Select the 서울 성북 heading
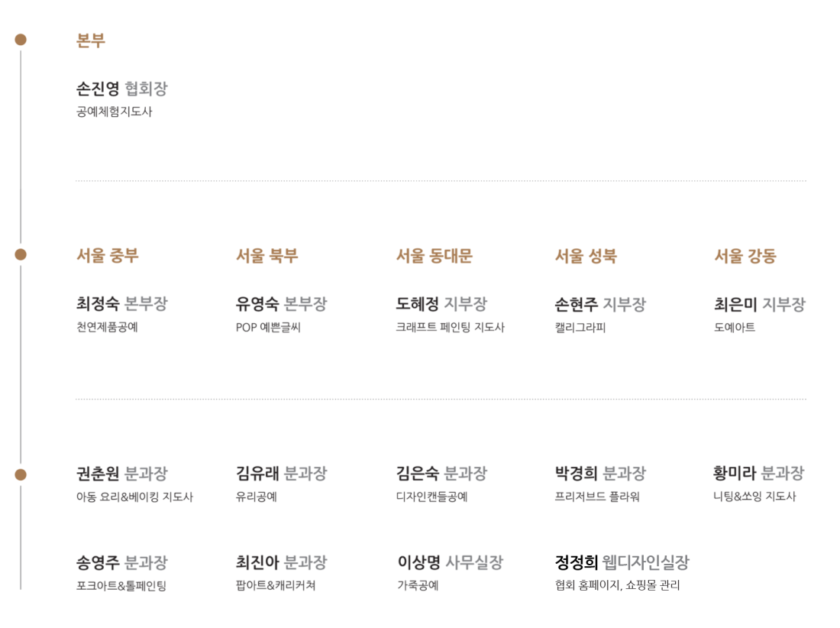 click(586, 256)
